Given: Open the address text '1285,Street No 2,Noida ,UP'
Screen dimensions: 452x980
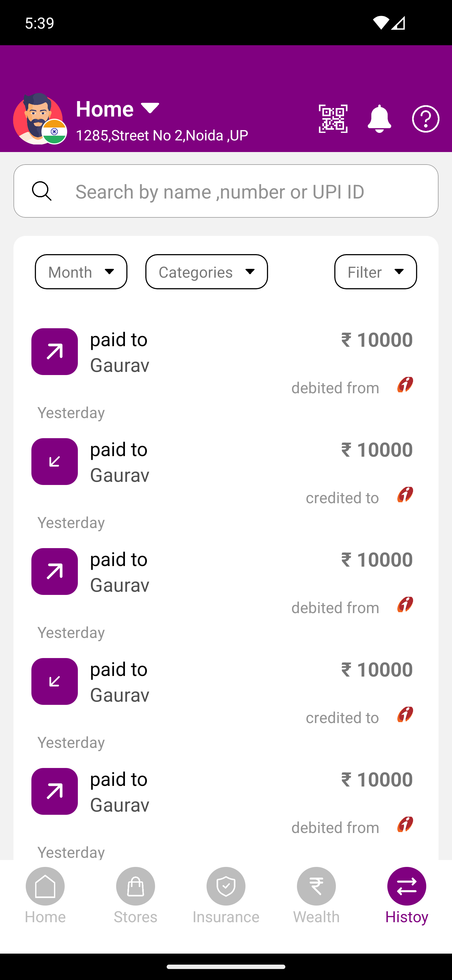Looking at the screenshot, I should pyautogui.click(x=162, y=135).
